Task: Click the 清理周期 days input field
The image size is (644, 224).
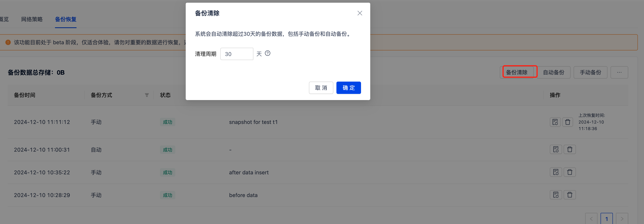Action: [236, 54]
